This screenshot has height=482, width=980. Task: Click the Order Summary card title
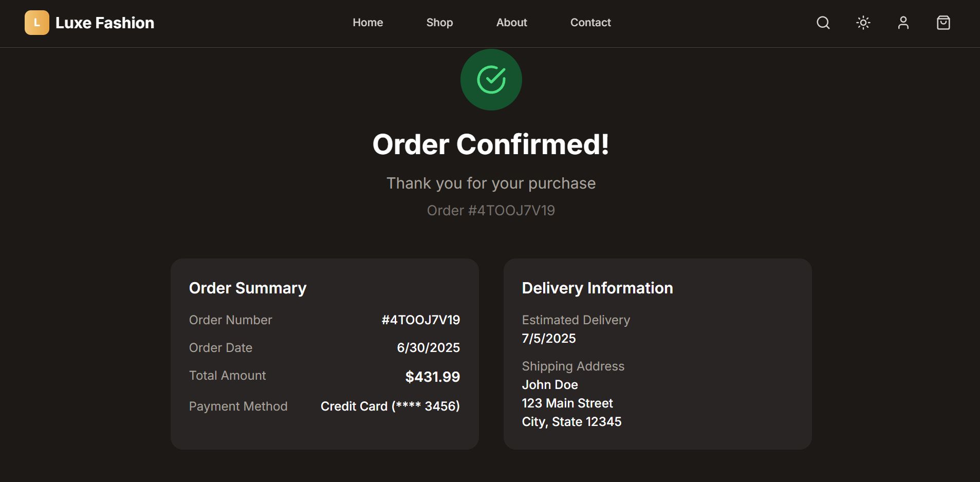pos(248,288)
